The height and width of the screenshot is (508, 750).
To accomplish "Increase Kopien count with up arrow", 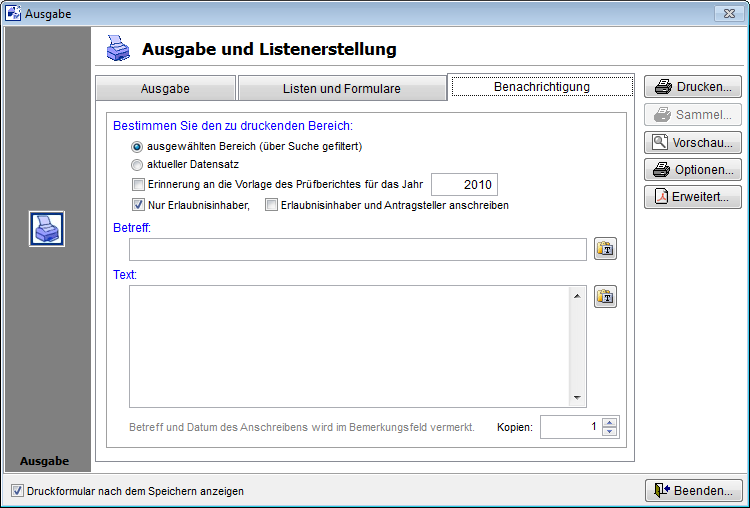I will point(610,422).
